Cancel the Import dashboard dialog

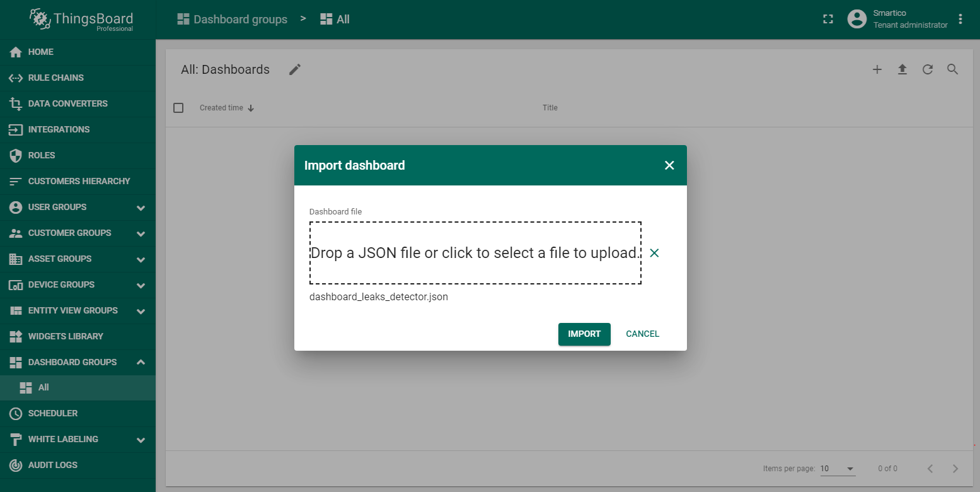pos(642,334)
